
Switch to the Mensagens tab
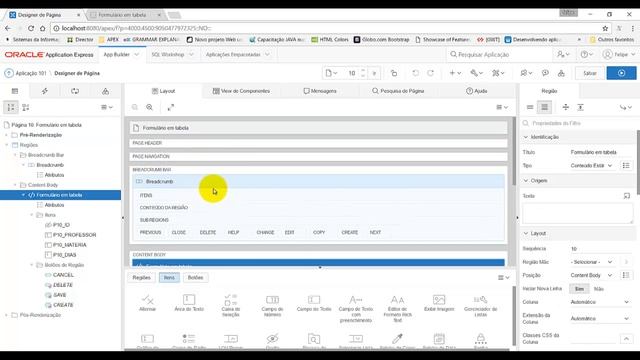pyautogui.click(x=320, y=91)
